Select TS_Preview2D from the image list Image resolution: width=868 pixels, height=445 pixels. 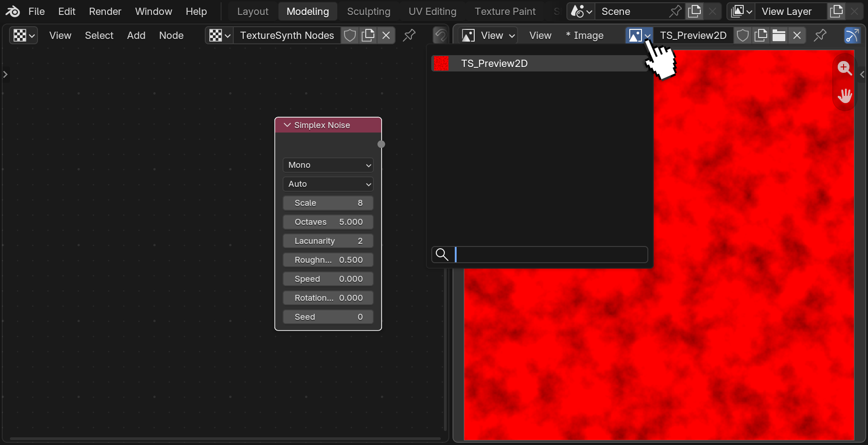pos(540,63)
